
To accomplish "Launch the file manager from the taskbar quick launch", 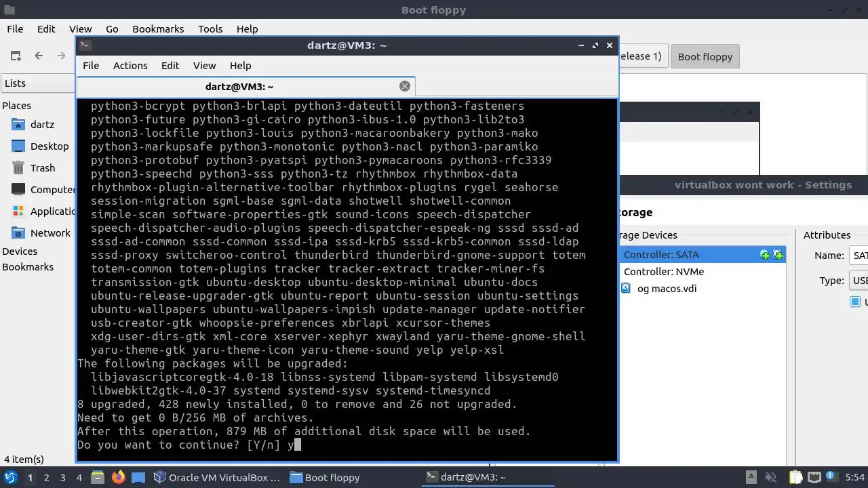I will pyautogui.click(x=98, y=477).
